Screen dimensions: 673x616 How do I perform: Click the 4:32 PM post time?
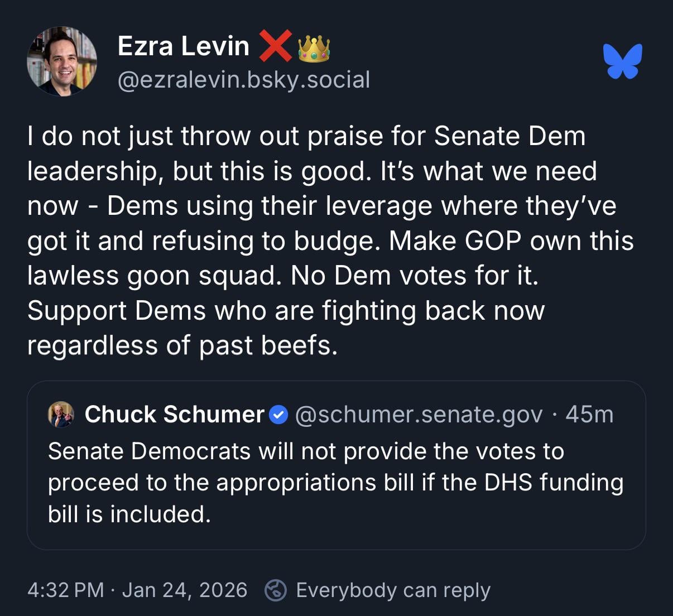point(66,590)
